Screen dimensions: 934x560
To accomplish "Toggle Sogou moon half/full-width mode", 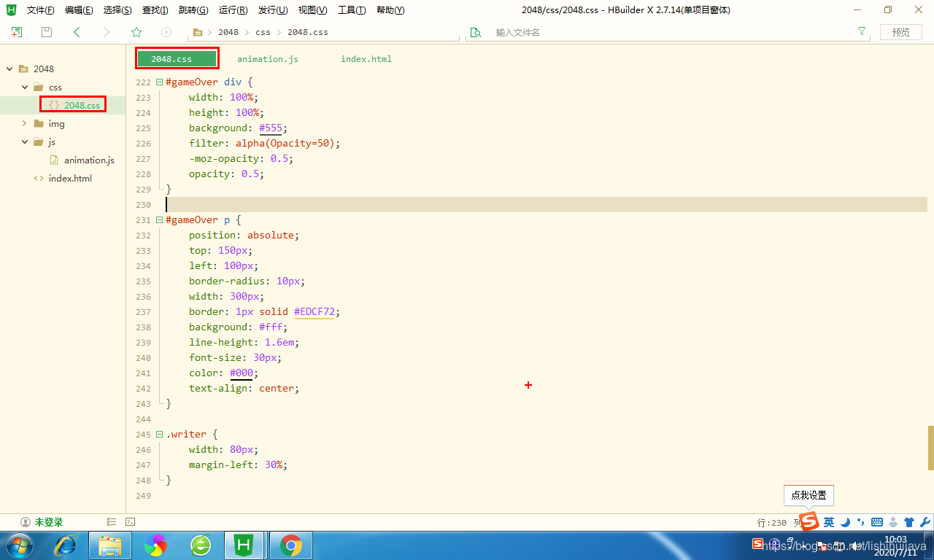I will click(846, 522).
